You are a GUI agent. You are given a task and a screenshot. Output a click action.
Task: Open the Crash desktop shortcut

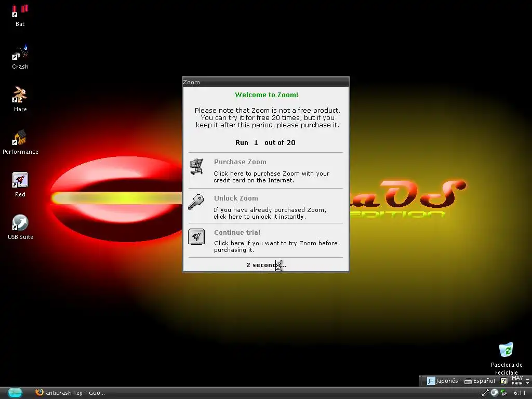20,58
